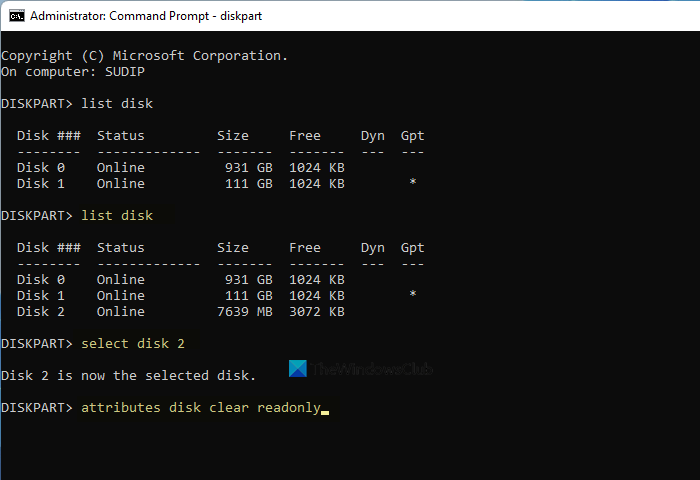Click the '3072 KB' free space value
The image size is (700, 480).
(317, 312)
